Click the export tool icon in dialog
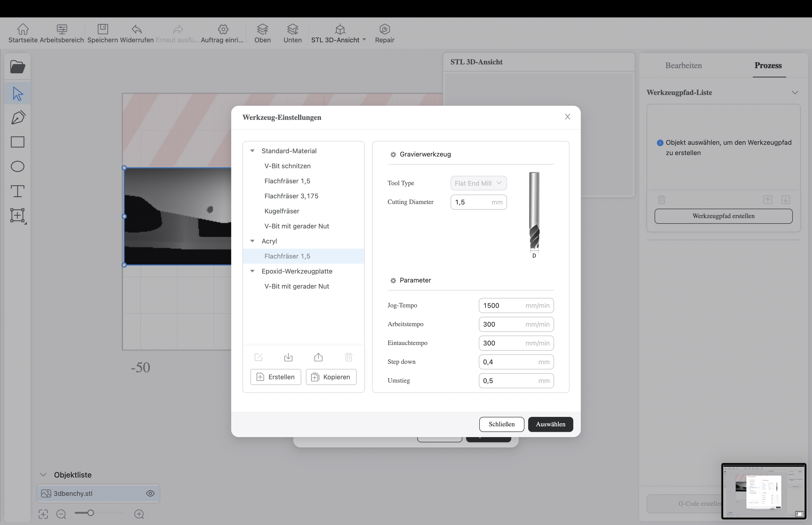This screenshot has width=812, height=525. 318,357
